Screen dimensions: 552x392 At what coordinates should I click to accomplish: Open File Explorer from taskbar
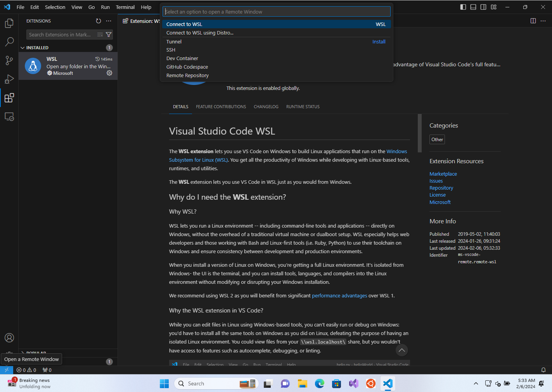click(x=302, y=383)
